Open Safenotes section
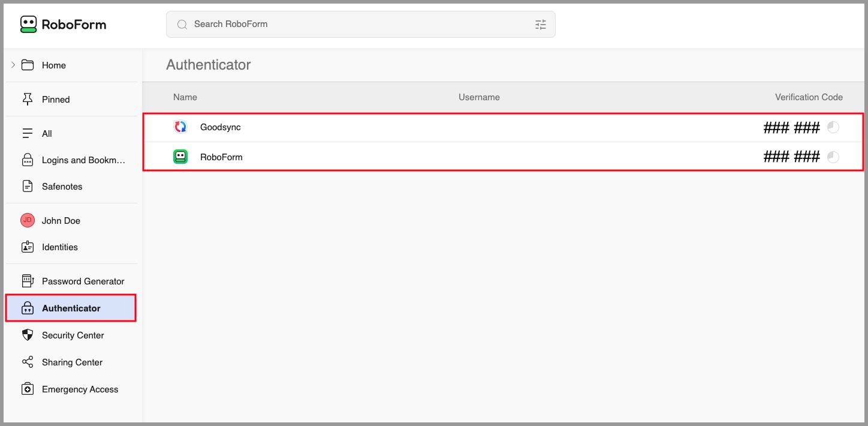 62,187
